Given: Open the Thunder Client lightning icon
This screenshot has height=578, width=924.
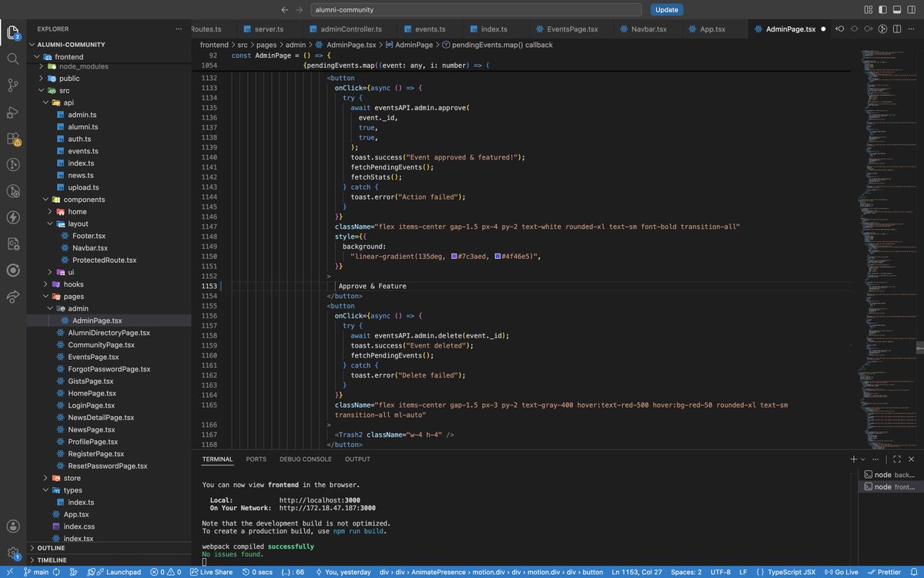Looking at the screenshot, I should (13, 217).
